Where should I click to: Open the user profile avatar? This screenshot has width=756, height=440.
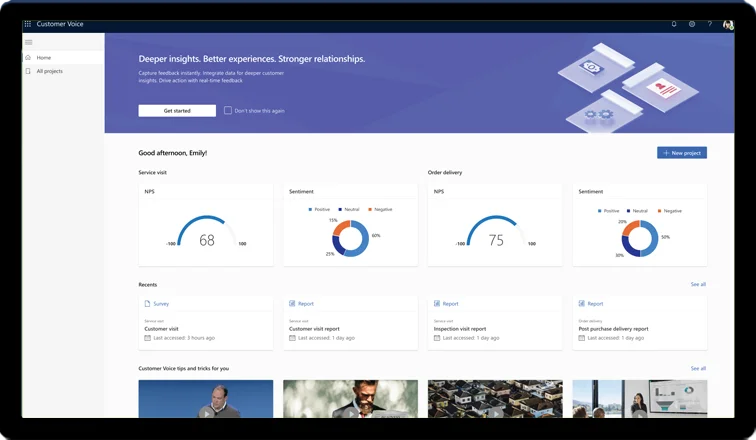727,24
